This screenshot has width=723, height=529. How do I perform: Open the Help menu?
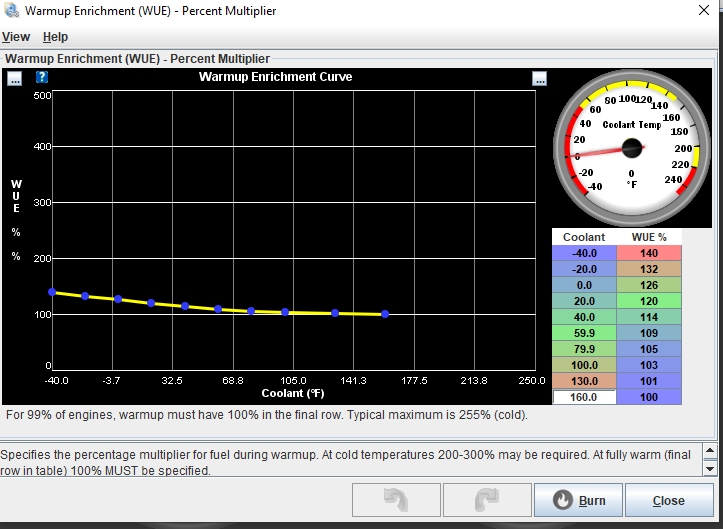tap(55, 37)
